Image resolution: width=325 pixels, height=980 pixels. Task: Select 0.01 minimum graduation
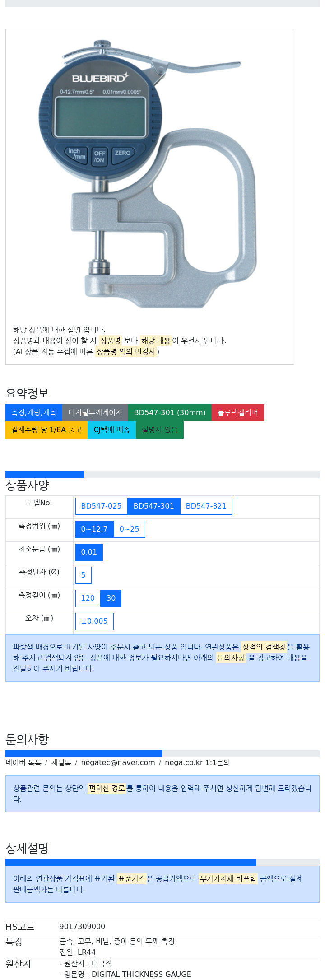[x=89, y=552]
